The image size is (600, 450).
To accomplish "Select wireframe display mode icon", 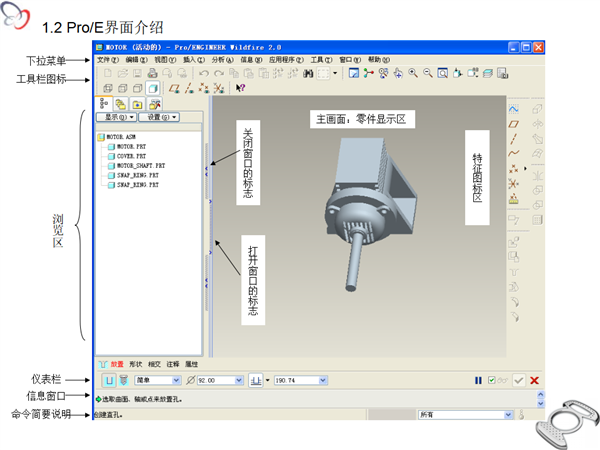I will click(x=108, y=88).
